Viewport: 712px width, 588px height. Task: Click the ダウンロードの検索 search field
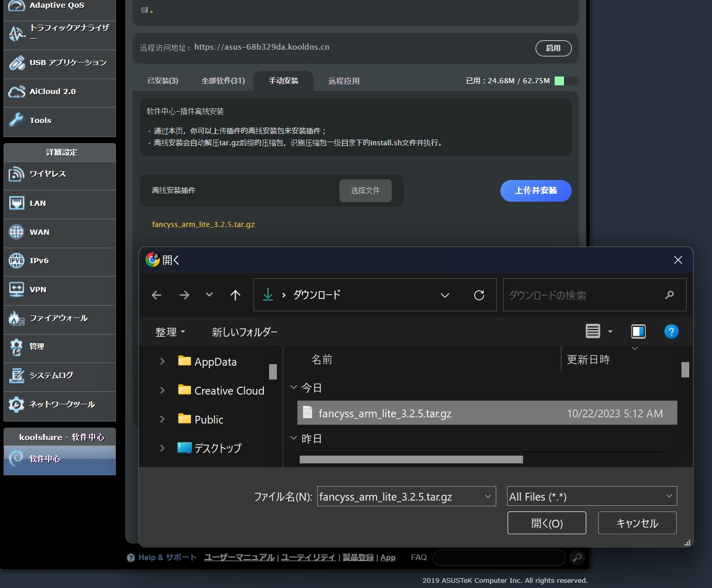(585, 295)
